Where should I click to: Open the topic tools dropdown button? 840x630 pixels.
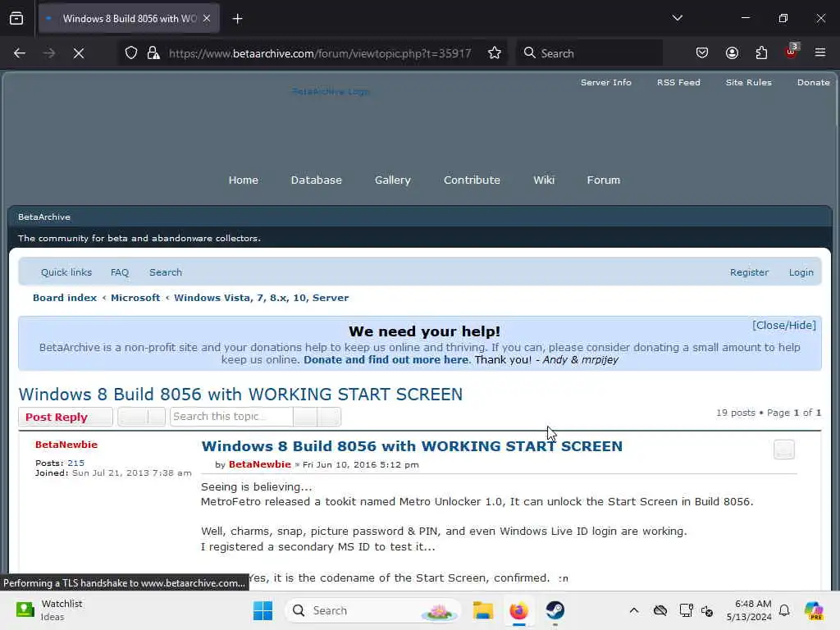pos(141,417)
